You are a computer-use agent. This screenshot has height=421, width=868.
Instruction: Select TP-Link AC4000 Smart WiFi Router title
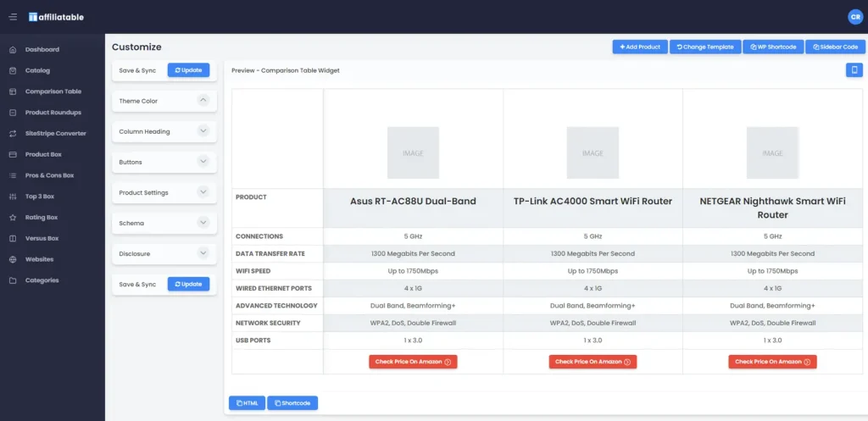point(593,202)
